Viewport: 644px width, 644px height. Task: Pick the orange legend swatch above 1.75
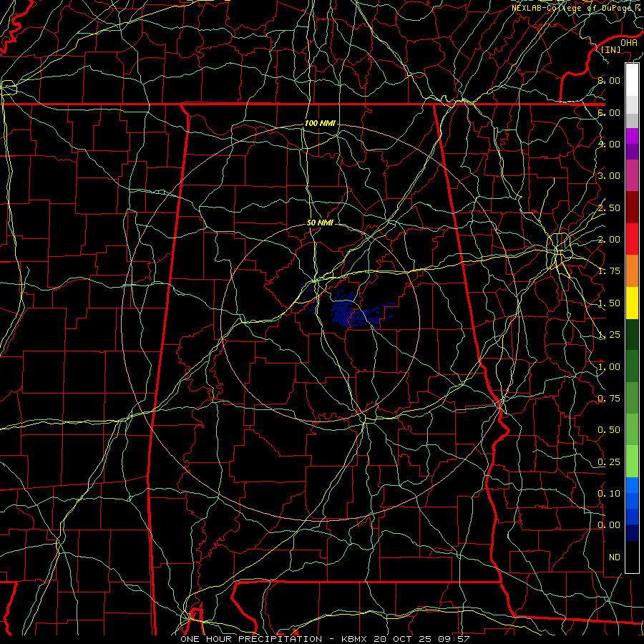click(x=632, y=271)
